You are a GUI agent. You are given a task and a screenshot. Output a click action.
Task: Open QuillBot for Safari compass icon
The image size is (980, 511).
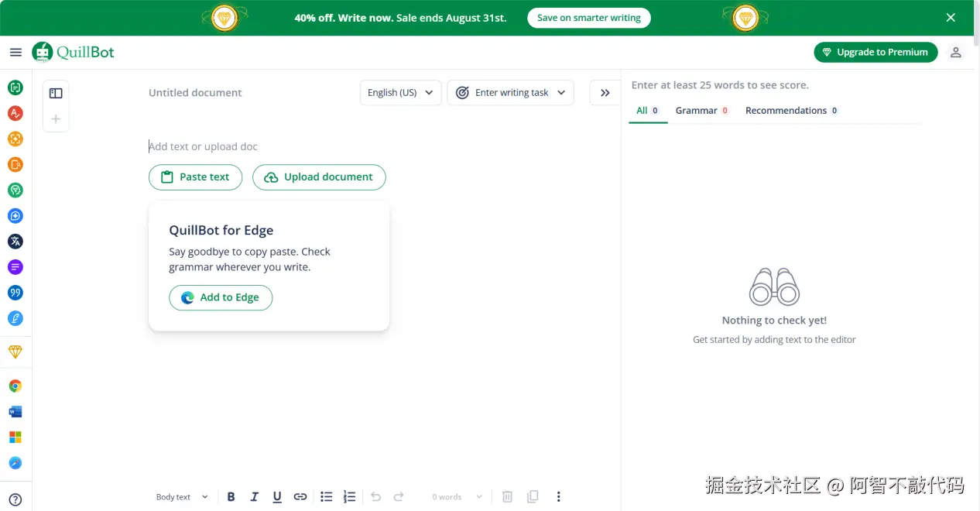[15, 463]
